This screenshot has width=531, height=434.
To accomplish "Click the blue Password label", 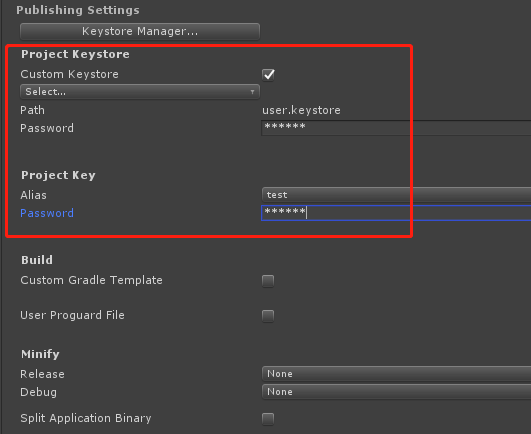I will (x=47, y=213).
